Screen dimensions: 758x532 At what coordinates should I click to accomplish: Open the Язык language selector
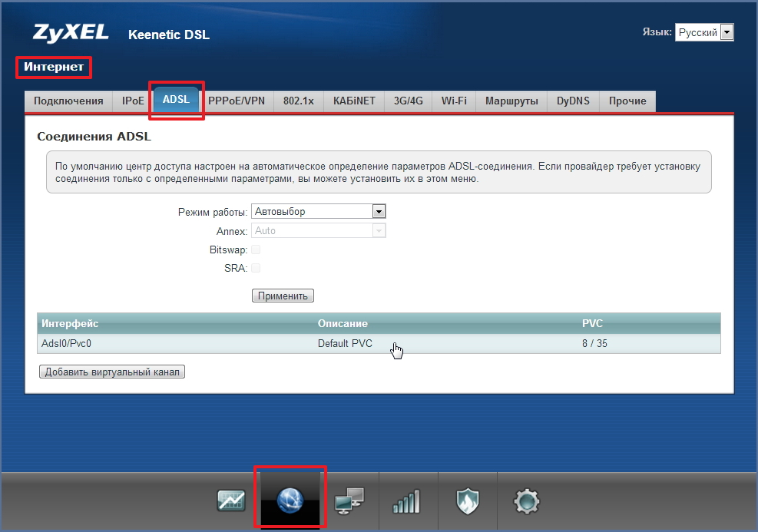704,32
